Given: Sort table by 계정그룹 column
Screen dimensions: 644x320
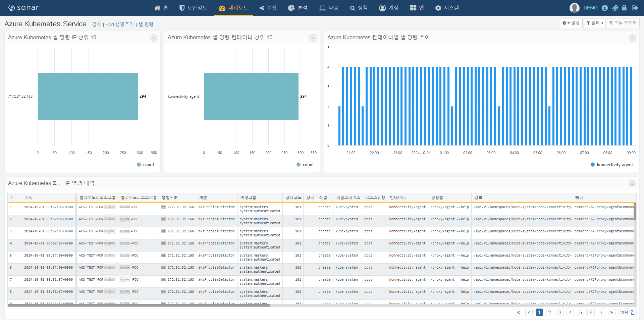Looking at the screenshot, I should point(260,197).
